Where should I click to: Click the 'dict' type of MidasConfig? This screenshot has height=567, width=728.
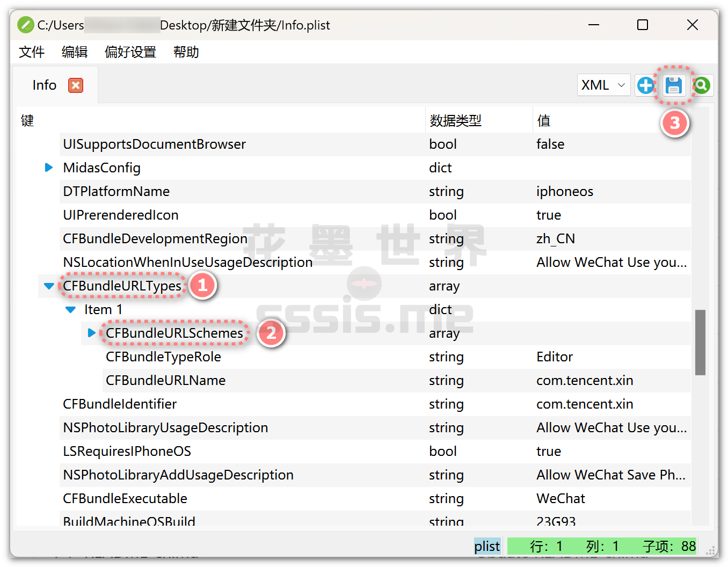[x=440, y=168]
